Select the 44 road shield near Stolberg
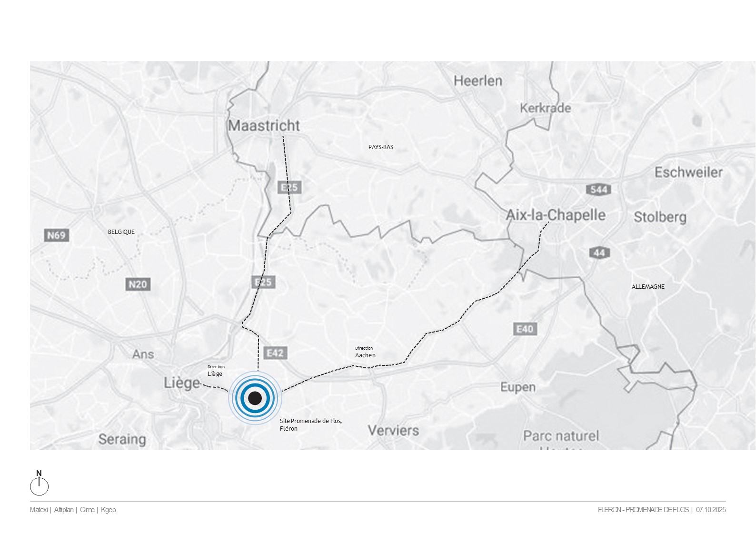 point(599,252)
